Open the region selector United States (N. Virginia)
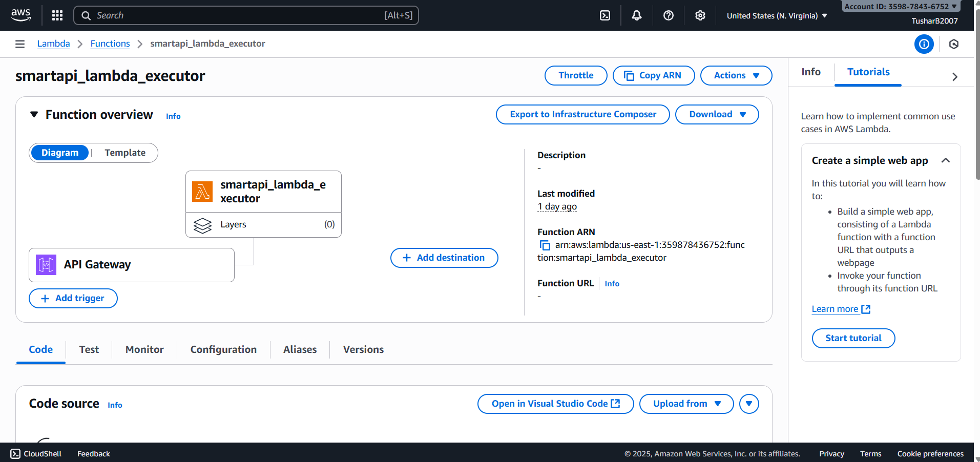 tap(777, 16)
